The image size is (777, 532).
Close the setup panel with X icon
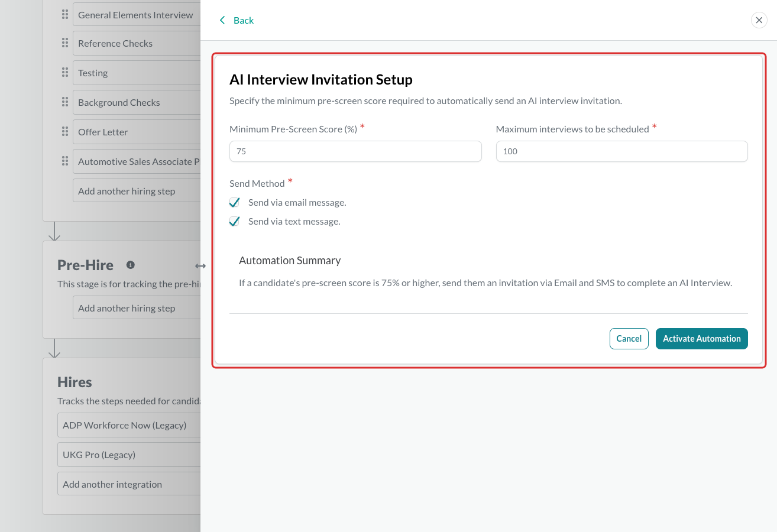[x=759, y=20]
